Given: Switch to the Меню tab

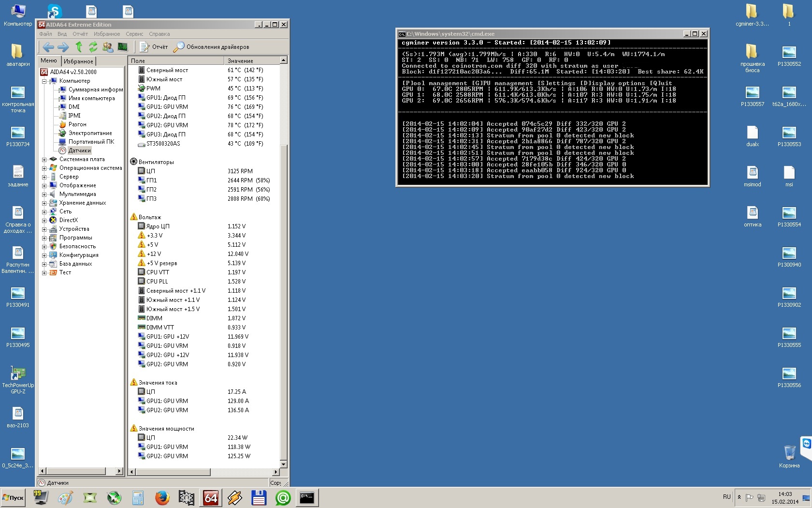Looking at the screenshot, I should (49, 60).
